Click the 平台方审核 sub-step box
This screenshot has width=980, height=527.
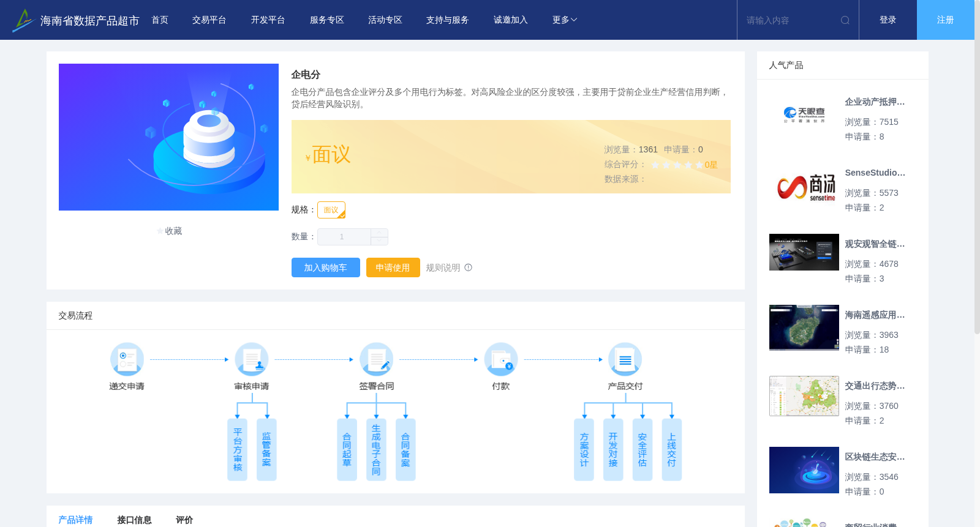pos(237,450)
